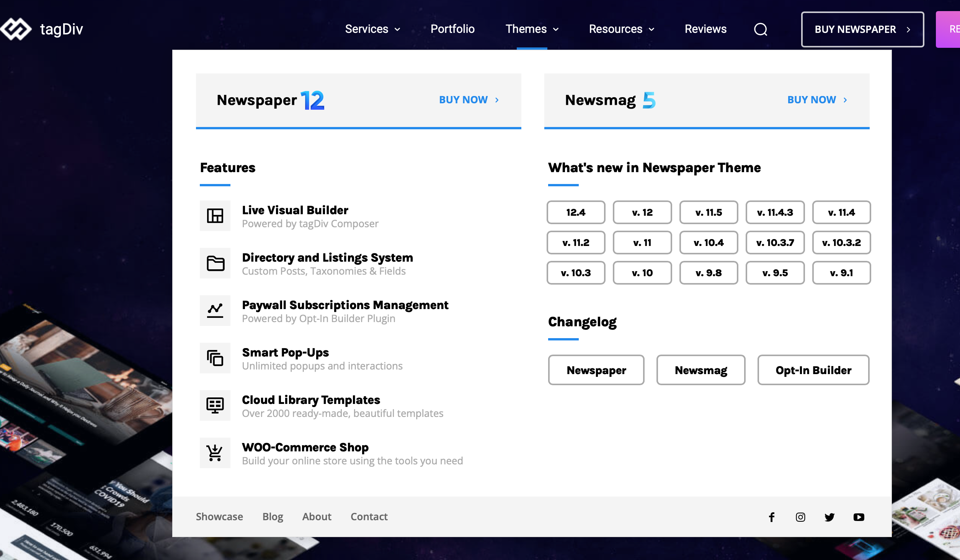Select the Services menu label
This screenshot has width=960, height=560.
pyautogui.click(x=367, y=29)
